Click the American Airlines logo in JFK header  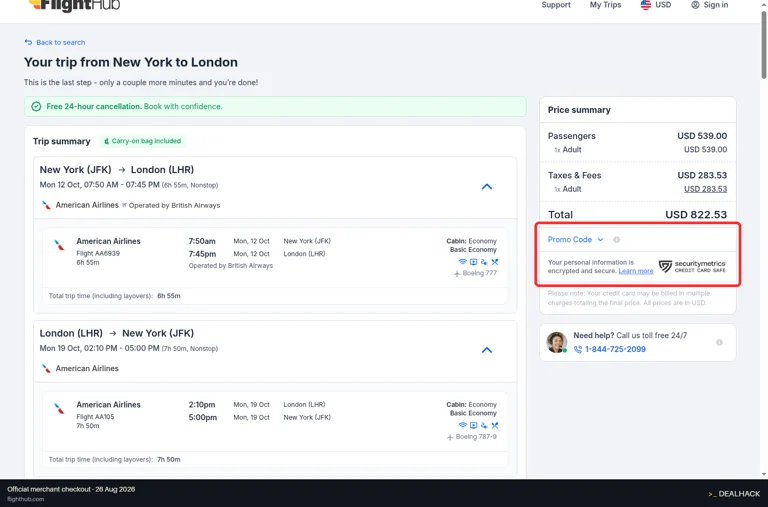click(47, 205)
